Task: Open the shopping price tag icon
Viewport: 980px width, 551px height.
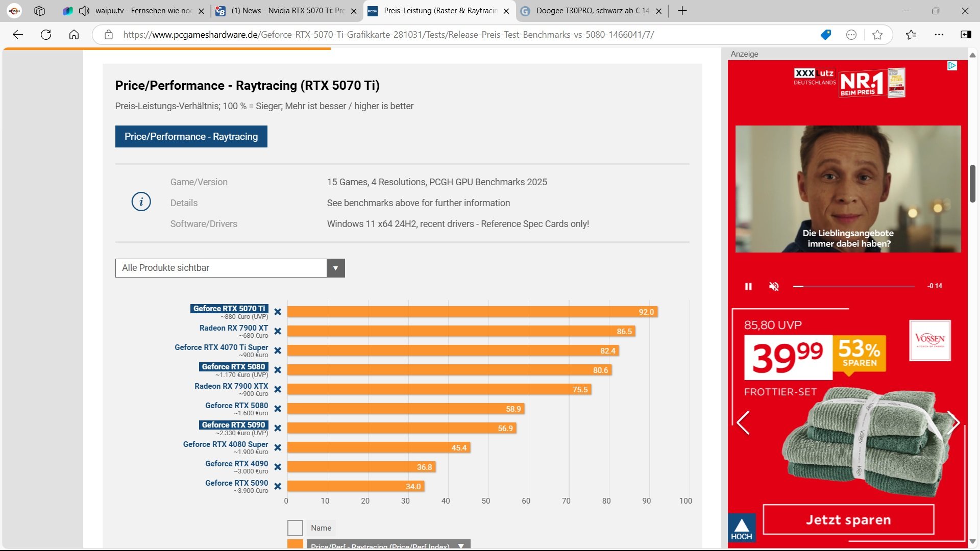Action: coord(825,35)
